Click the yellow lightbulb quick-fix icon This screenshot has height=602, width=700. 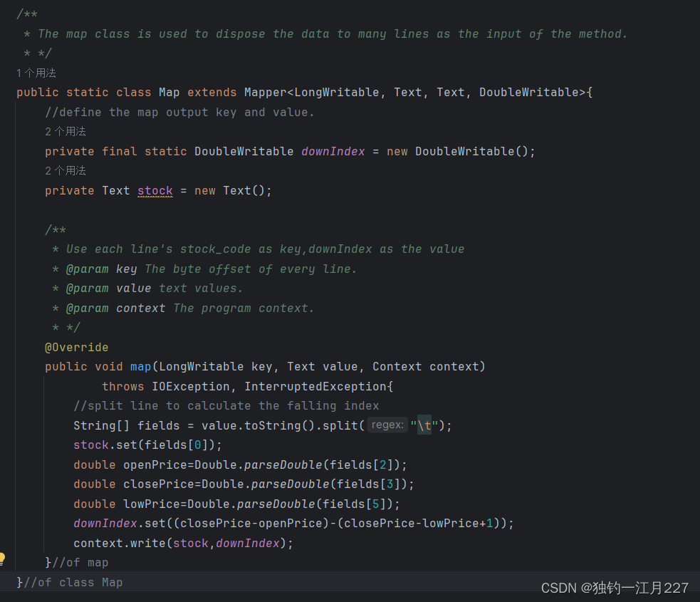coord(2,559)
